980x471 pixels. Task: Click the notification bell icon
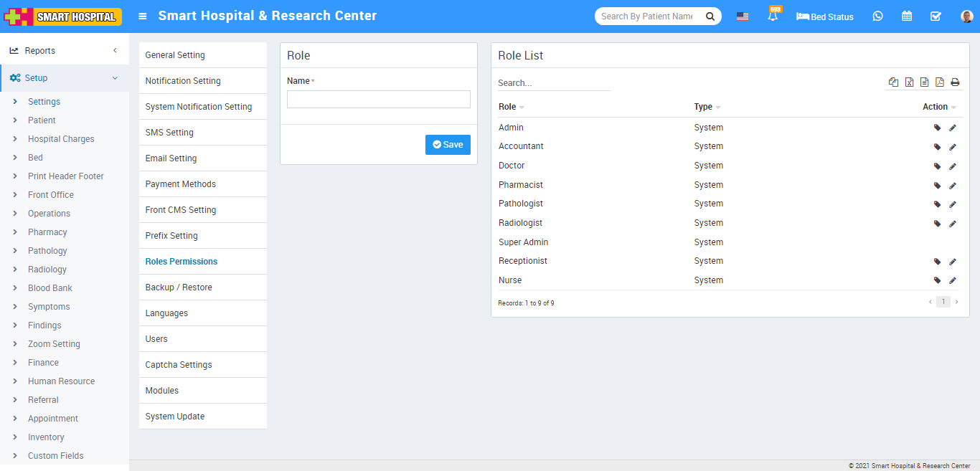click(773, 16)
